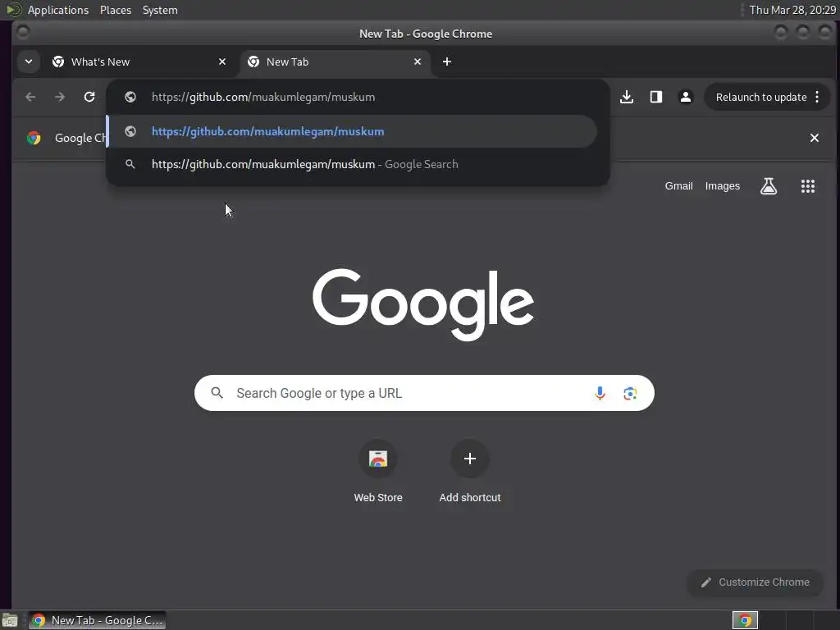Click Chrome icon in bottom-right workspace switcher
This screenshot has width=840, height=630.
(745, 620)
